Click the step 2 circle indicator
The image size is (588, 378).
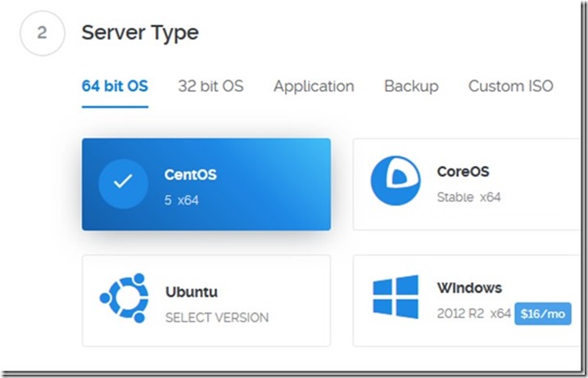tap(41, 35)
